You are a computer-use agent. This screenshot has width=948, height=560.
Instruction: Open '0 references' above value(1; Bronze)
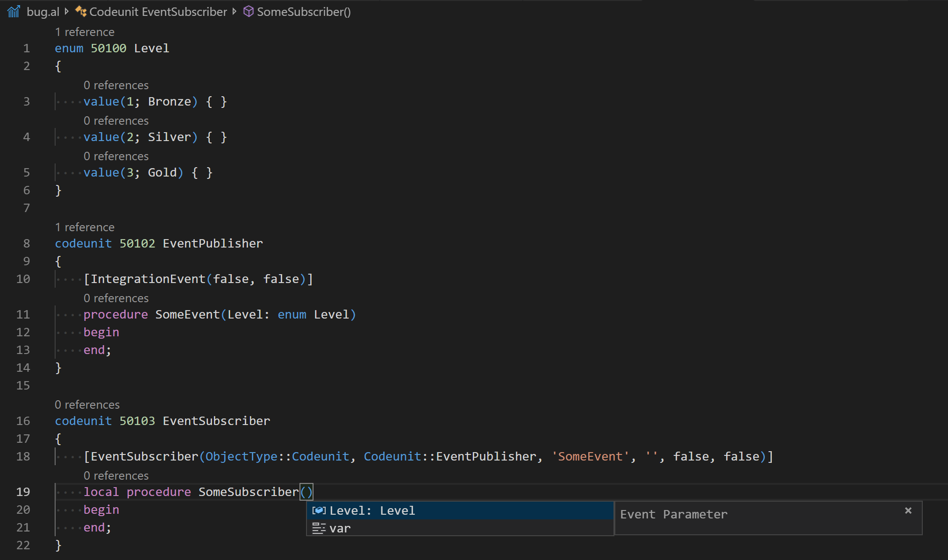pyautogui.click(x=116, y=85)
